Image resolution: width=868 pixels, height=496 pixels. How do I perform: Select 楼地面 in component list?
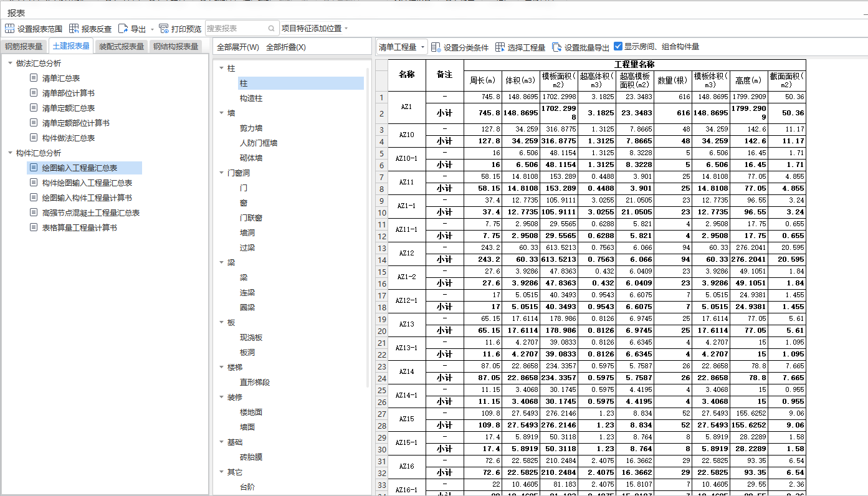tap(251, 412)
